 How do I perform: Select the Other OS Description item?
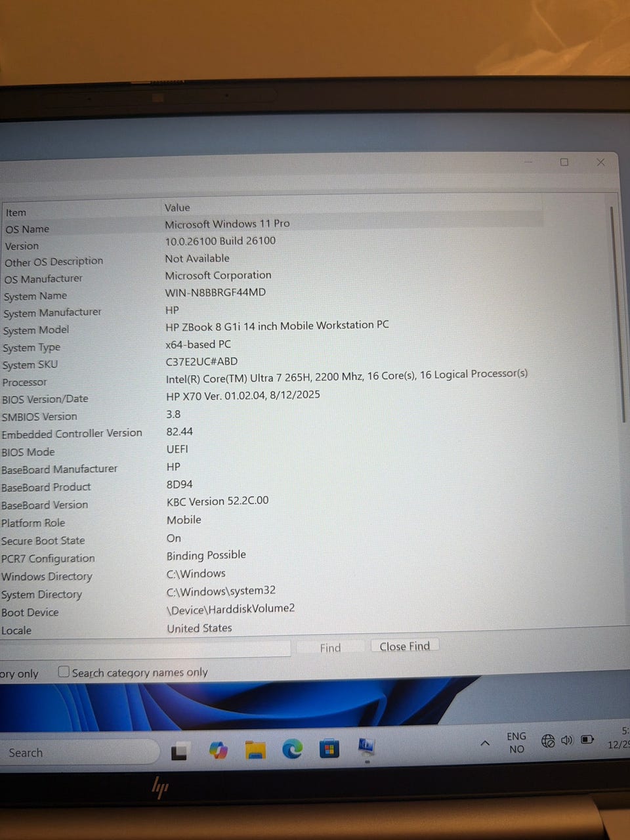tap(54, 261)
